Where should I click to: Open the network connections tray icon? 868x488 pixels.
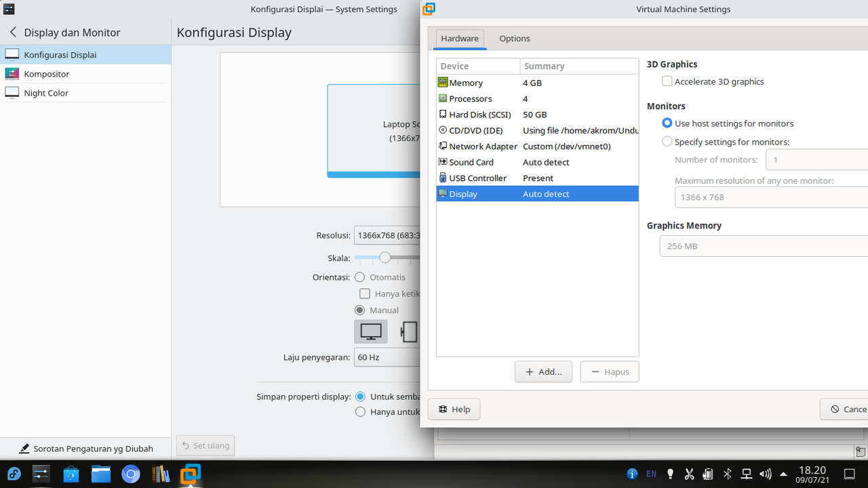coord(746,474)
